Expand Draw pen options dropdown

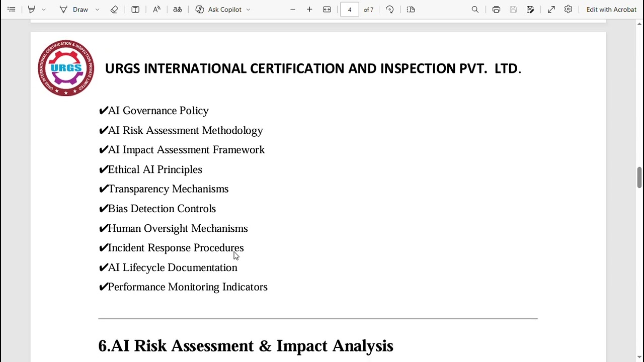pos(97,10)
